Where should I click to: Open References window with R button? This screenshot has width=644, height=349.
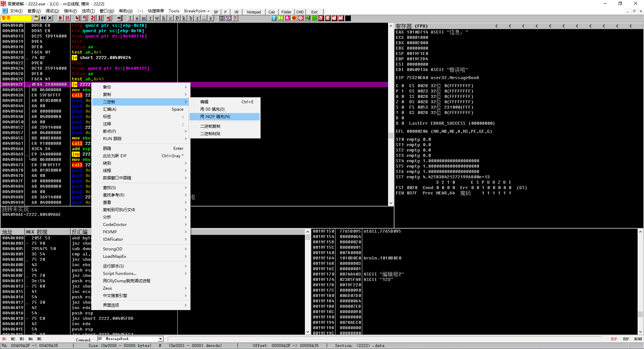point(198,18)
